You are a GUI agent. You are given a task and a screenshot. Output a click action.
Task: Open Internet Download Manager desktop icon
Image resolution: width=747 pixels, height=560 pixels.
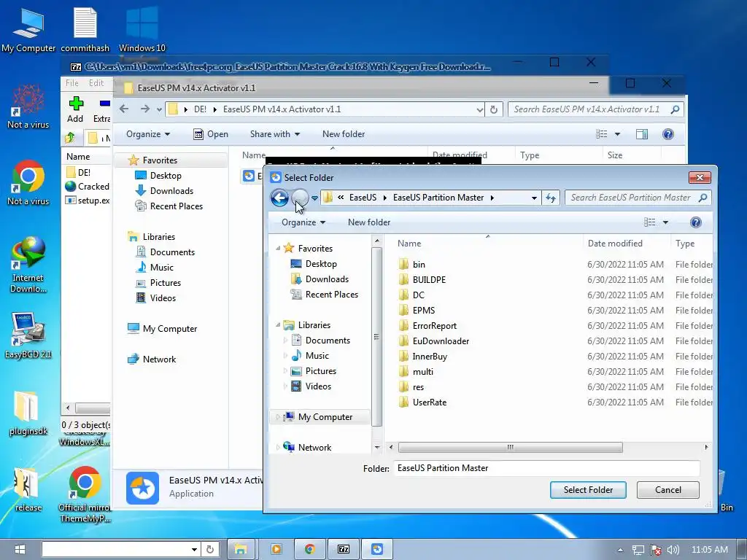28,264
